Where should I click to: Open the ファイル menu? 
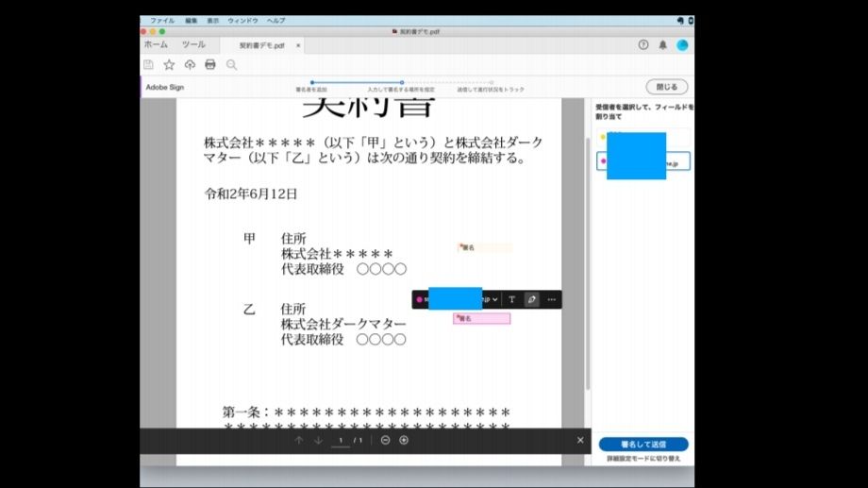coord(162,21)
